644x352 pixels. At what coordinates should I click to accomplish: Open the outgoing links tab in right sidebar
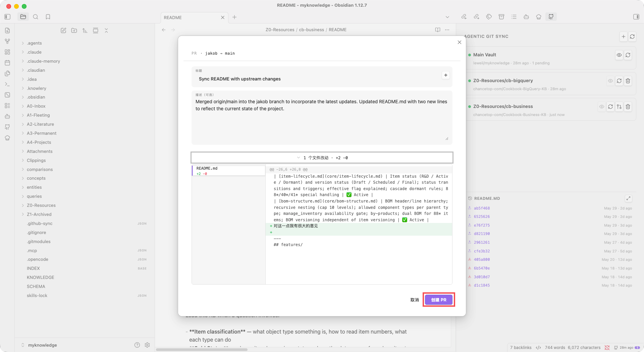[477, 17]
